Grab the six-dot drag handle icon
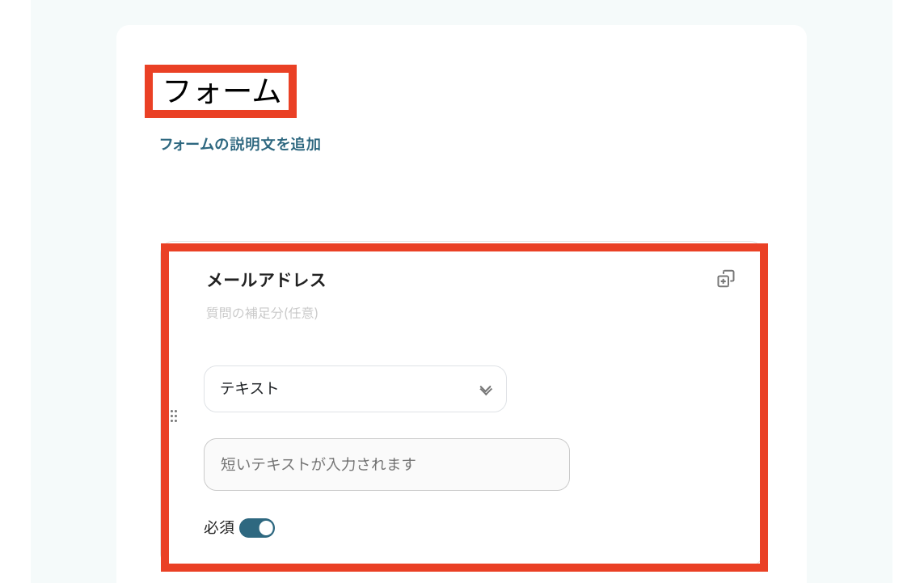The width and height of the screenshot is (924, 583). [174, 416]
